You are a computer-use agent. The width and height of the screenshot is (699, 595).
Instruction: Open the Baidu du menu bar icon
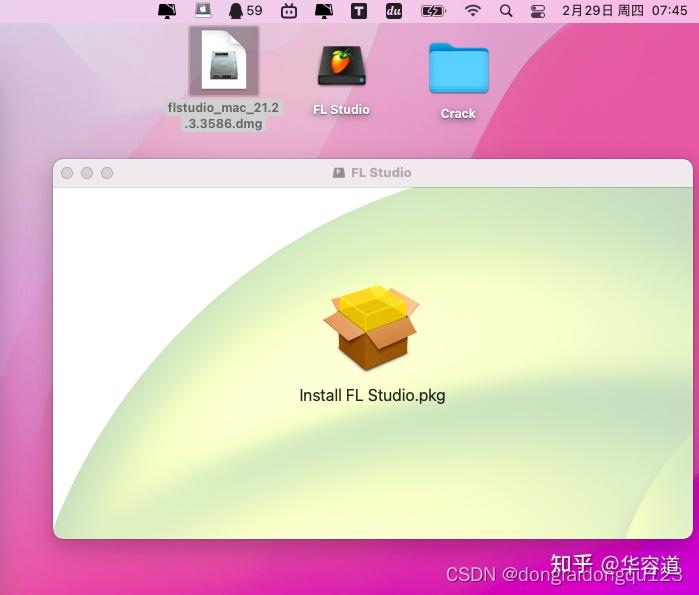394,11
